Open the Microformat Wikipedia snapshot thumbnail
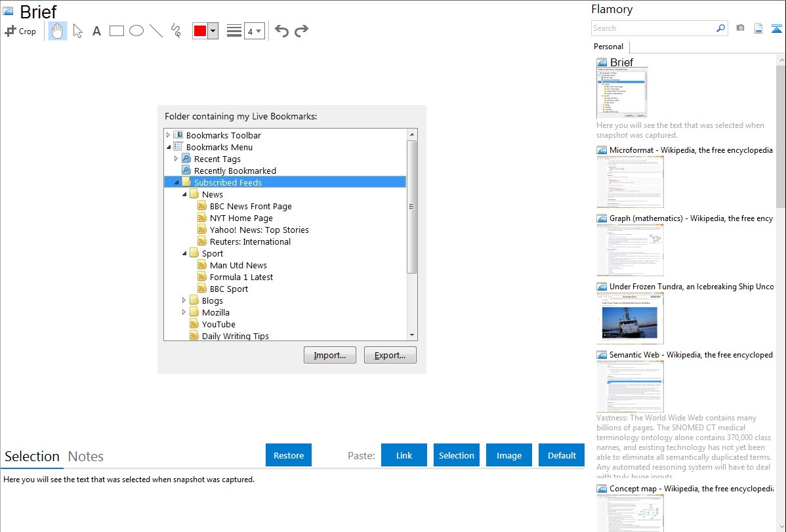The width and height of the screenshot is (786, 532). [630, 182]
